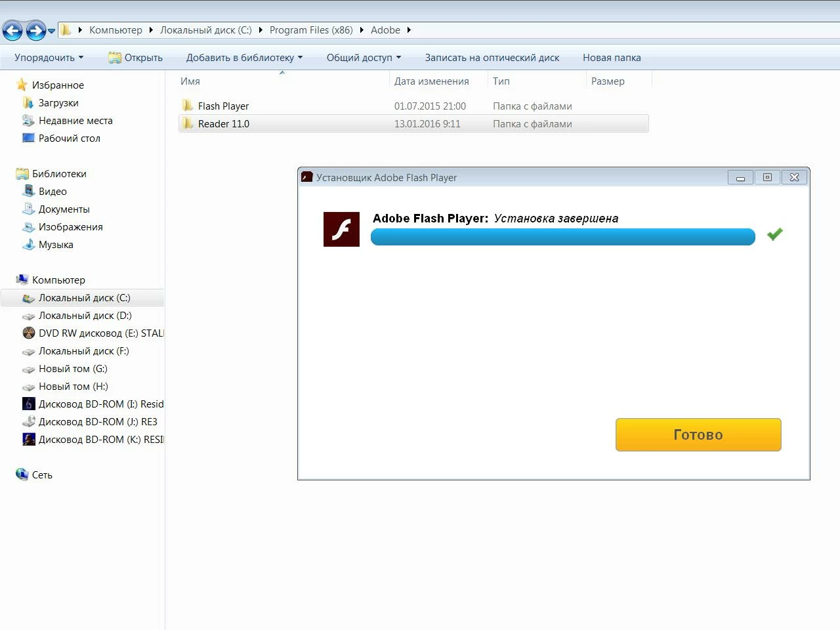Click Flash Player folder icon
Screen dimensions: 840x630
tap(188, 106)
